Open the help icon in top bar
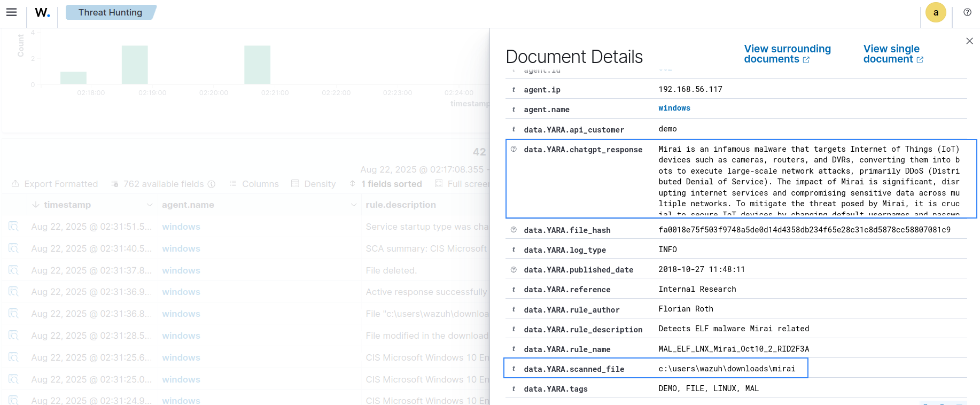 (x=967, y=12)
